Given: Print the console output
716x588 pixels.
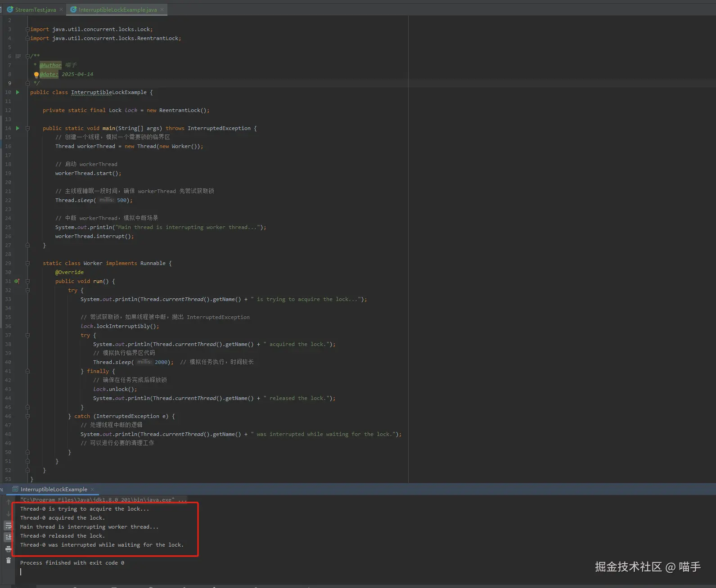Looking at the screenshot, I should point(8,549).
